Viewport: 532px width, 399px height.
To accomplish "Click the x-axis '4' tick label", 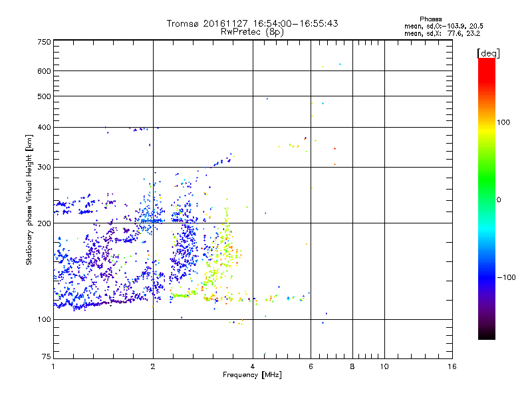I will pos(253,366).
